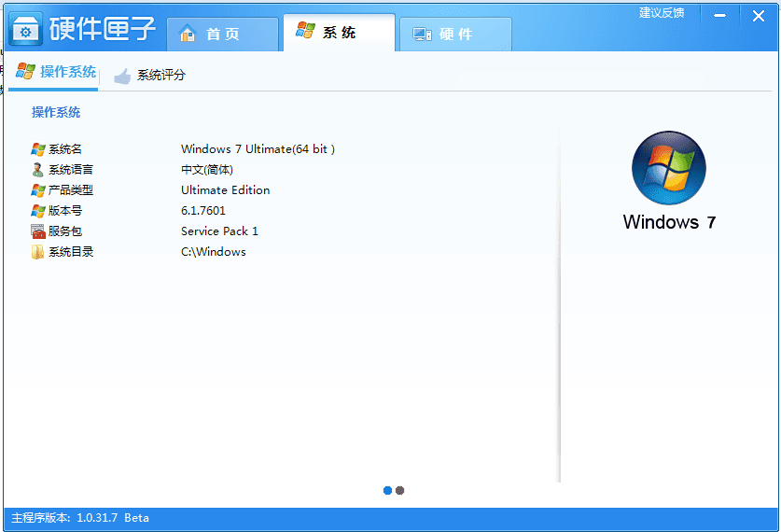
Task: Click the person icon beside 系统语言
Action: click(x=38, y=170)
